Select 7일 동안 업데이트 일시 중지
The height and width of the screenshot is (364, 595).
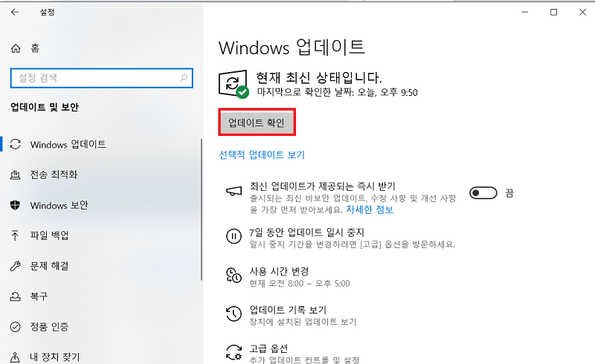point(306,232)
